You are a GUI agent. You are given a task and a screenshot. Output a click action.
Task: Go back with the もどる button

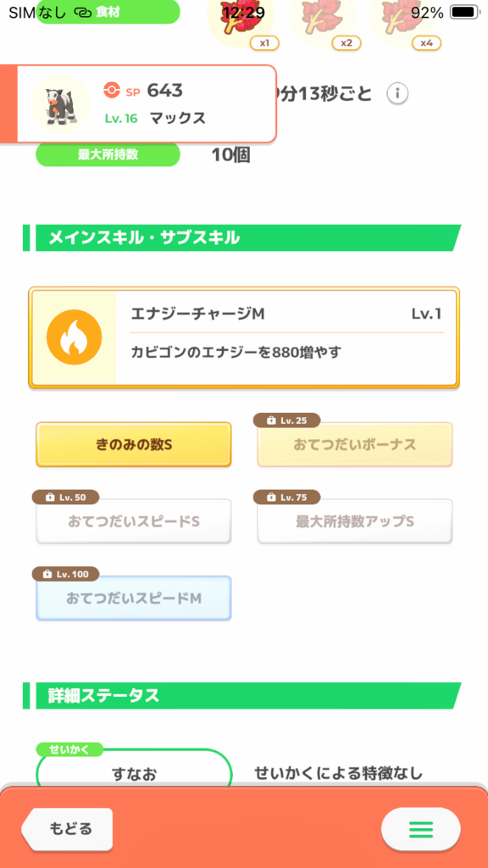[68, 829]
